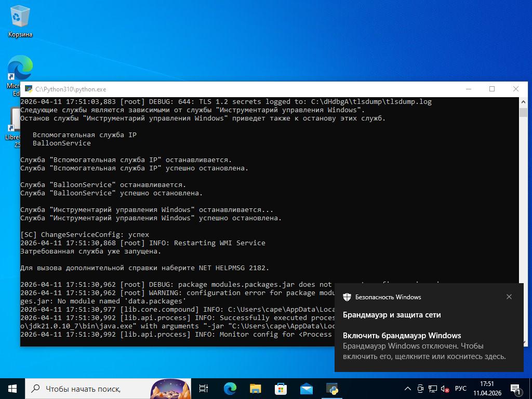
Task: Launch Edge from the taskbar
Action: tap(230, 388)
